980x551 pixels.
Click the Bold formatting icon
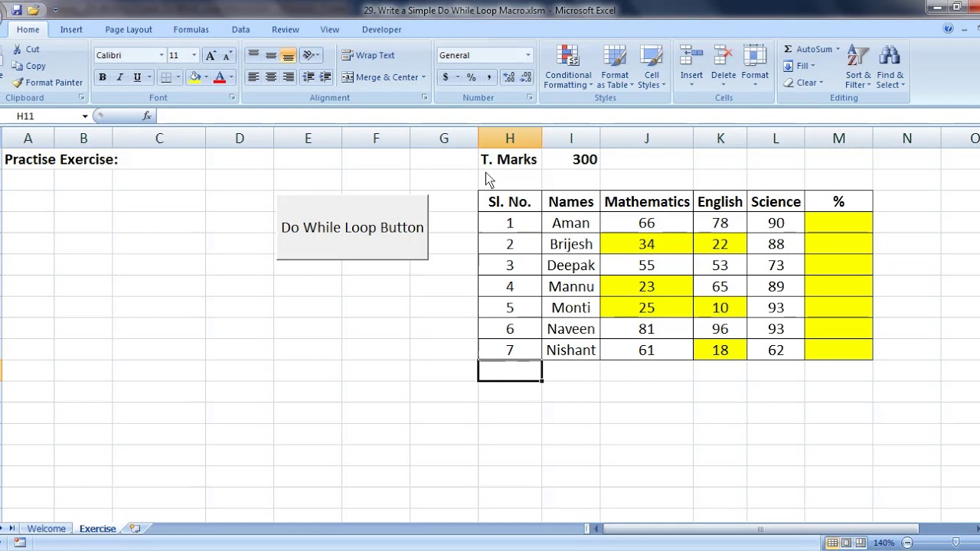[x=102, y=77]
